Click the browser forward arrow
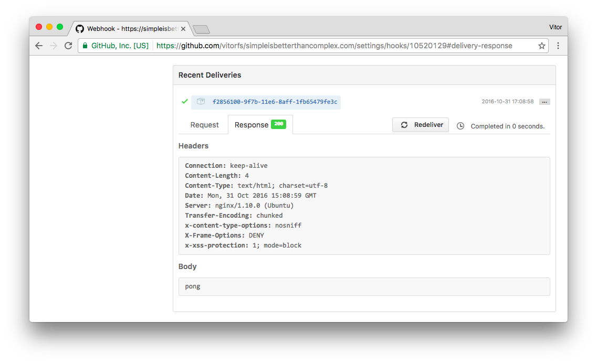The width and height of the screenshot is (597, 364). pyautogui.click(x=54, y=46)
